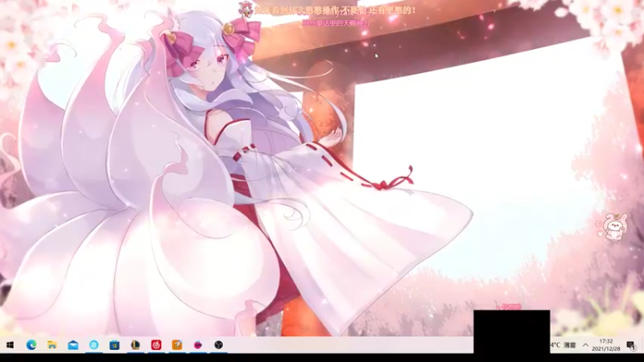Expand the hidden system tray icons
This screenshot has width=644, height=362.
pyautogui.click(x=585, y=345)
